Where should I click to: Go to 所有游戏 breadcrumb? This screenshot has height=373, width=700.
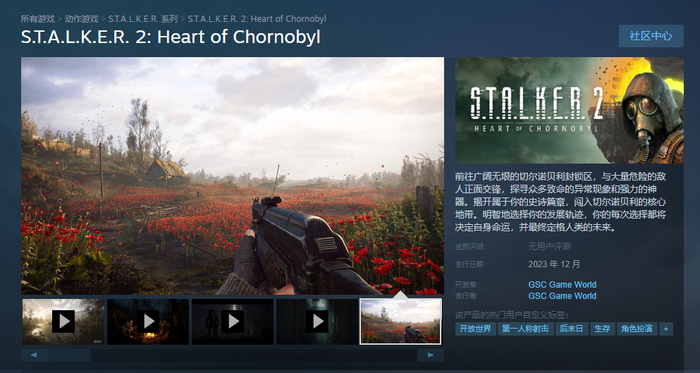click(38, 19)
